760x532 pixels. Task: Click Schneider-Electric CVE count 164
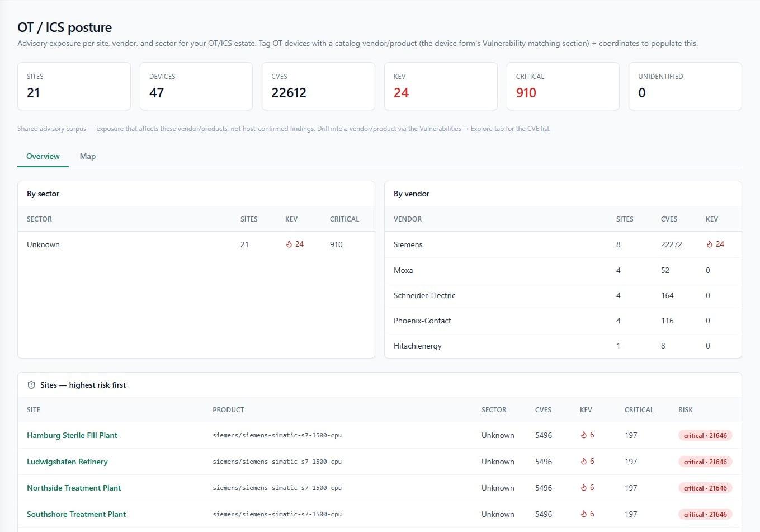[667, 295]
